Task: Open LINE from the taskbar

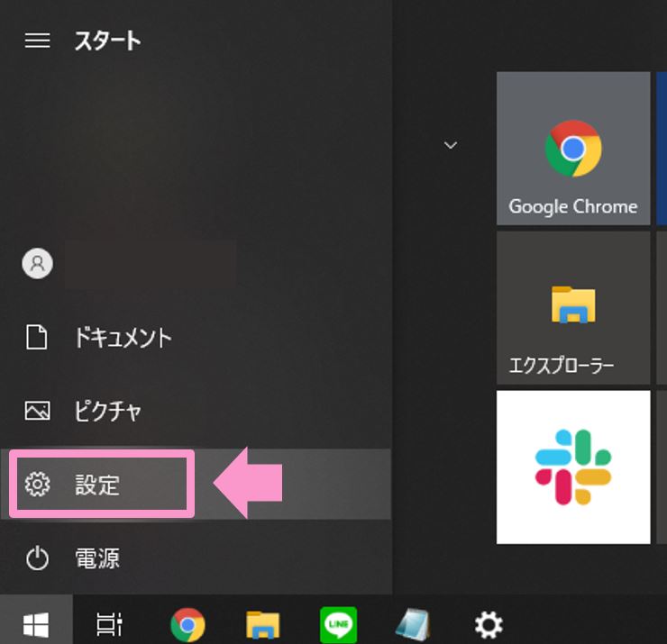Action: point(338,624)
